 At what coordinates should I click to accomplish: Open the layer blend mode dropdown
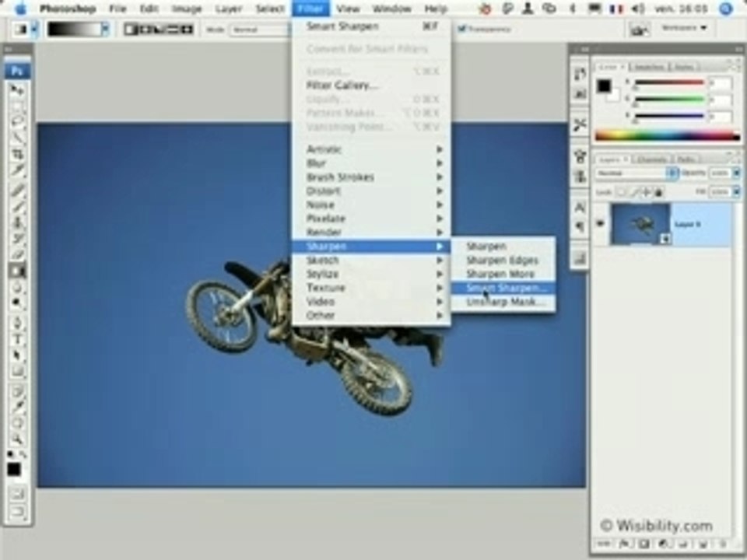637,173
